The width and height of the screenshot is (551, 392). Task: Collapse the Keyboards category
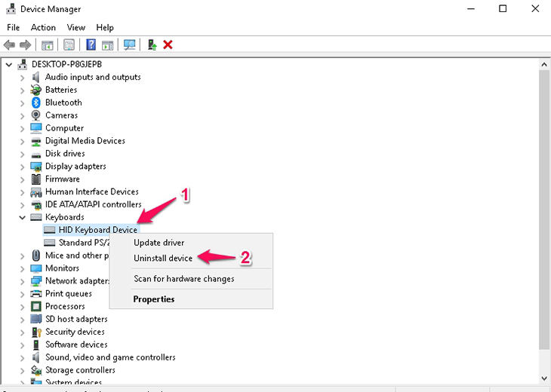(x=22, y=218)
